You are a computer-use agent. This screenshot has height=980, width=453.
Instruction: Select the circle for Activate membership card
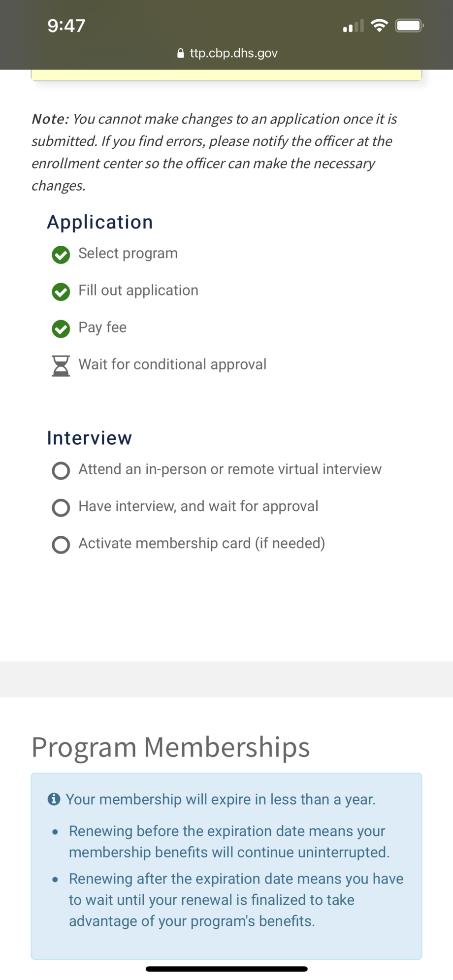click(61, 544)
